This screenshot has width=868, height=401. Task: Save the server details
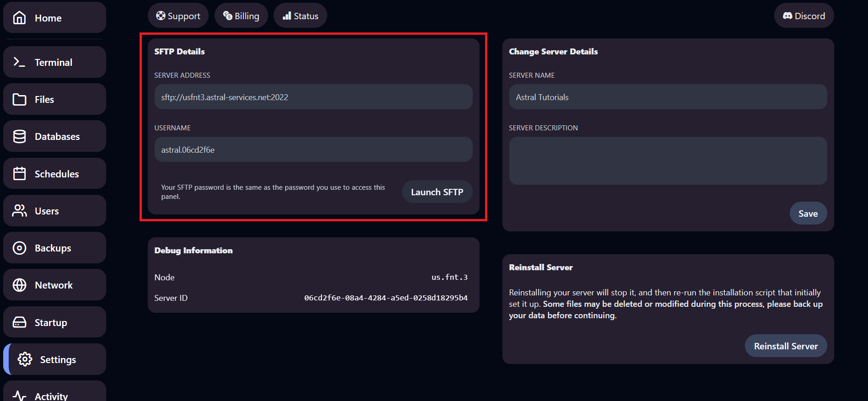[x=808, y=214]
